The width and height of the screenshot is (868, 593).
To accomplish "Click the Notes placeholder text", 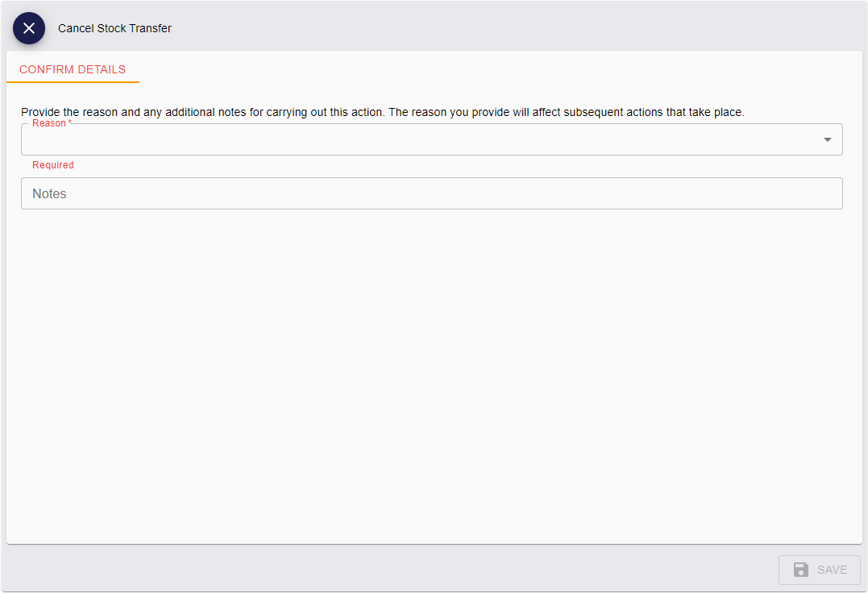I will [x=49, y=193].
